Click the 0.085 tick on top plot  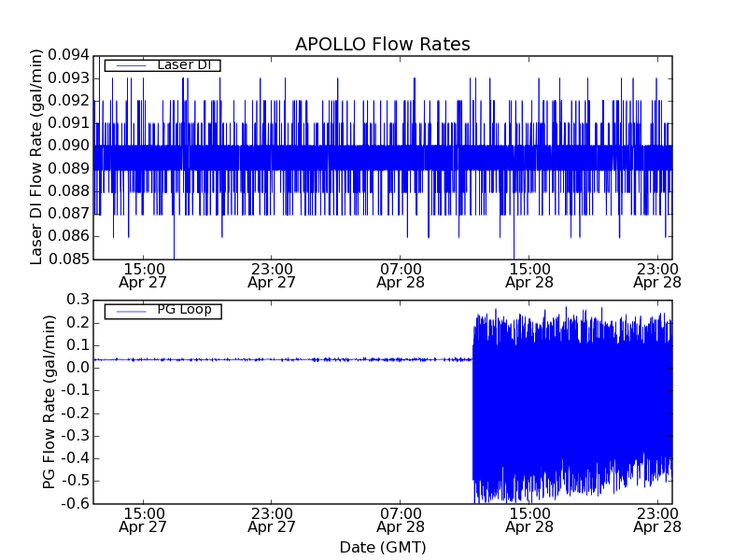coord(65,259)
